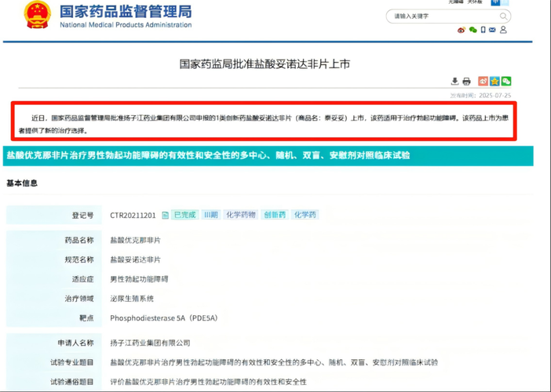Click the search magnifier icon
Image resolution: width=551 pixels, height=392 pixels.
coord(503,16)
